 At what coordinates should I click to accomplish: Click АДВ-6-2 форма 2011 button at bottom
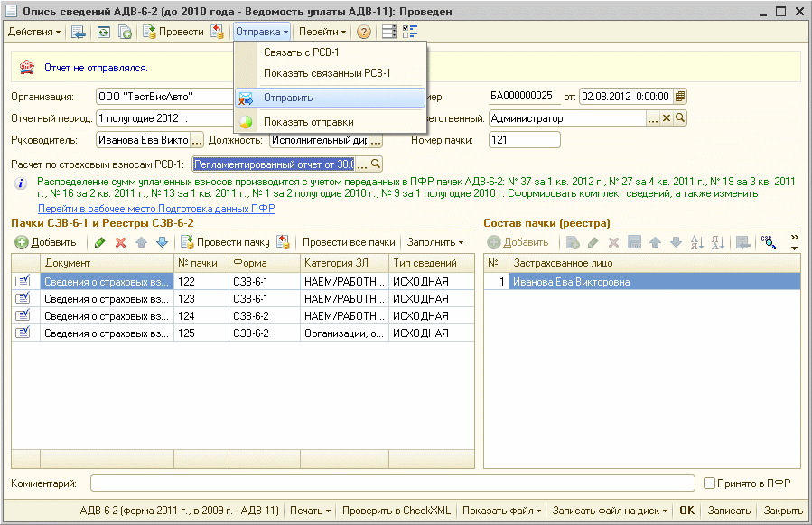[179, 511]
